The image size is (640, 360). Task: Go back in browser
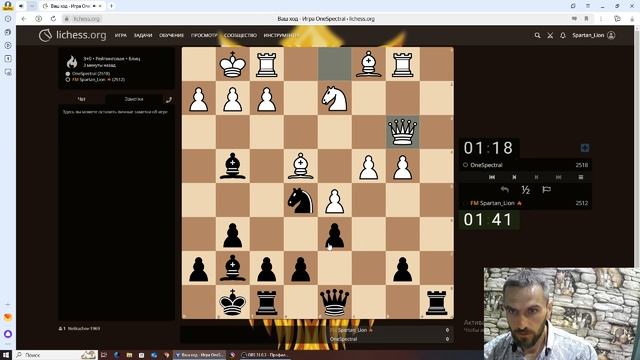[x=24, y=19]
